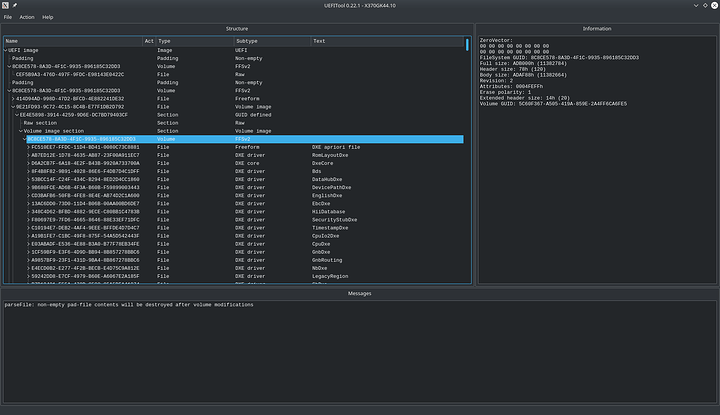This screenshot has height=415, width=720.
Task: Open the File menu
Action: 8,17
